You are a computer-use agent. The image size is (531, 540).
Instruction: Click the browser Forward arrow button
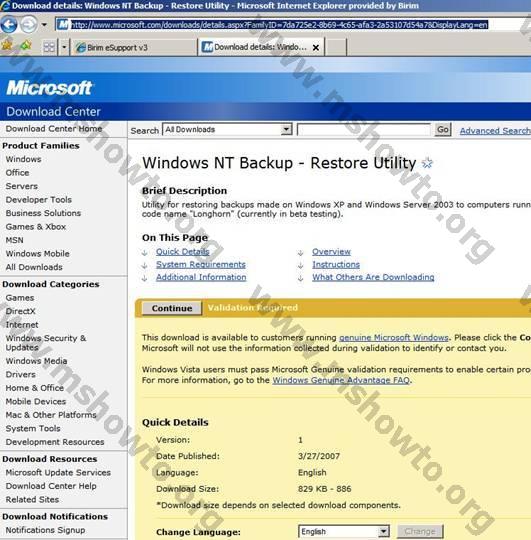click(x=29, y=24)
